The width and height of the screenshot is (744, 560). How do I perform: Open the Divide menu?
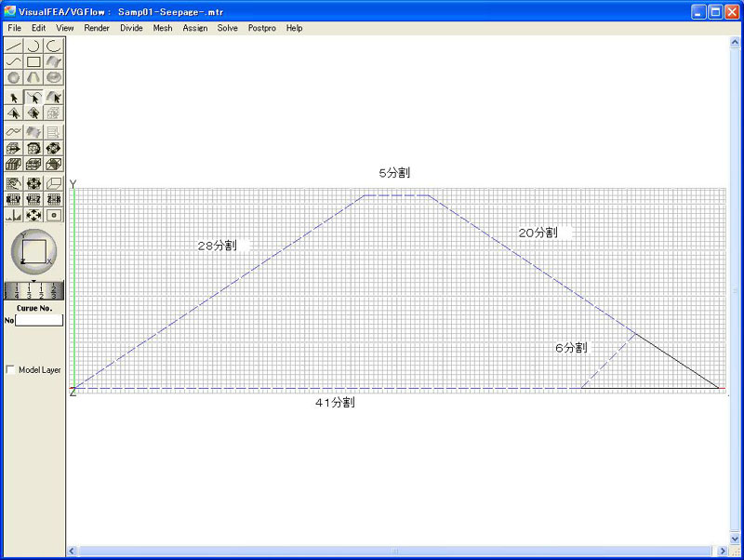pyautogui.click(x=131, y=28)
